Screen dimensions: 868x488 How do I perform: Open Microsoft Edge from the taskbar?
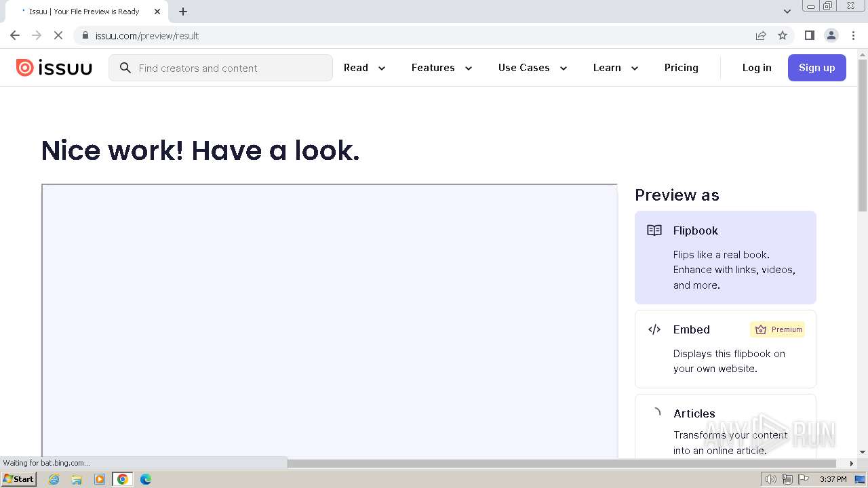tap(146, 479)
